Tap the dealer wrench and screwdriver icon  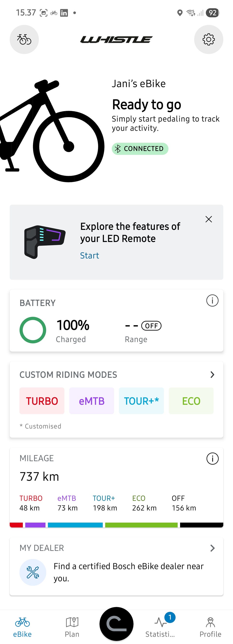33,572
